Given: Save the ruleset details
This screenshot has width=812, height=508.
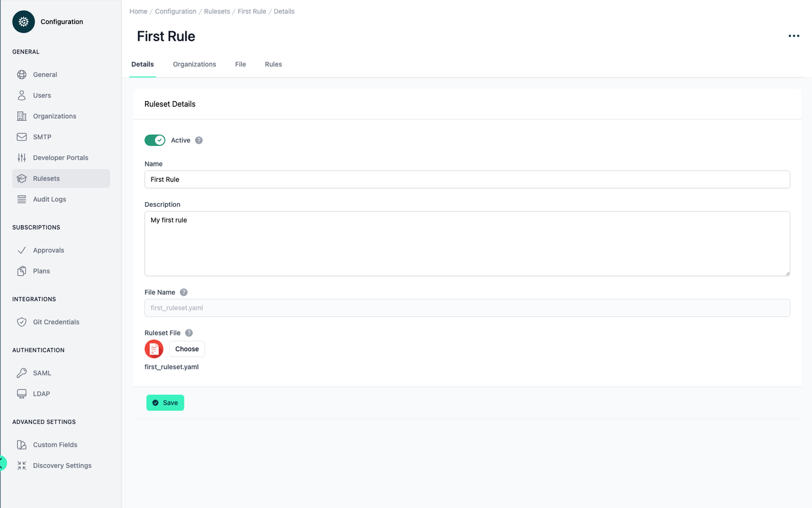Looking at the screenshot, I should tap(165, 402).
